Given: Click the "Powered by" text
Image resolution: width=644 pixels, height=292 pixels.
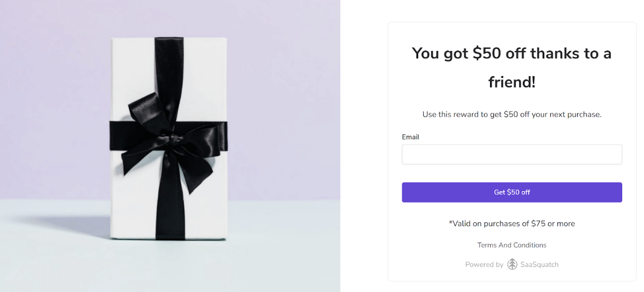Looking at the screenshot, I should tap(484, 265).
